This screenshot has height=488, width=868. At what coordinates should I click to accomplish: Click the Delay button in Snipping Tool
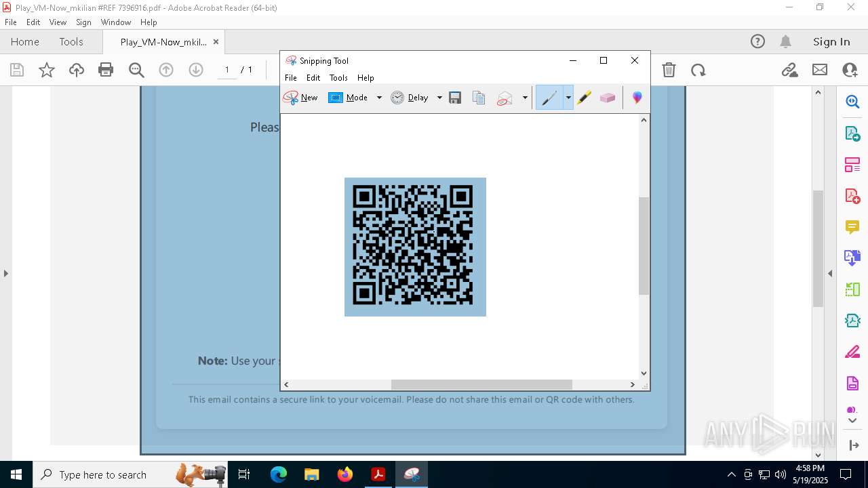pyautogui.click(x=410, y=98)
